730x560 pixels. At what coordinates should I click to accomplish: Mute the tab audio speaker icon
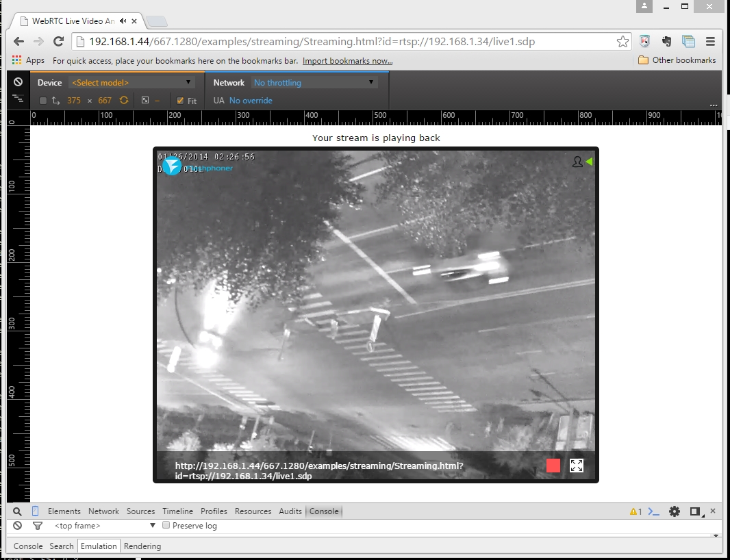point(123,21)
